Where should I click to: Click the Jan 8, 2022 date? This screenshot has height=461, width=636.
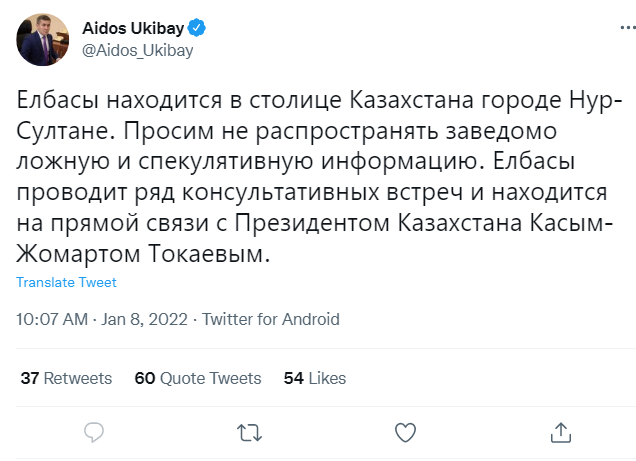[144, 320]
